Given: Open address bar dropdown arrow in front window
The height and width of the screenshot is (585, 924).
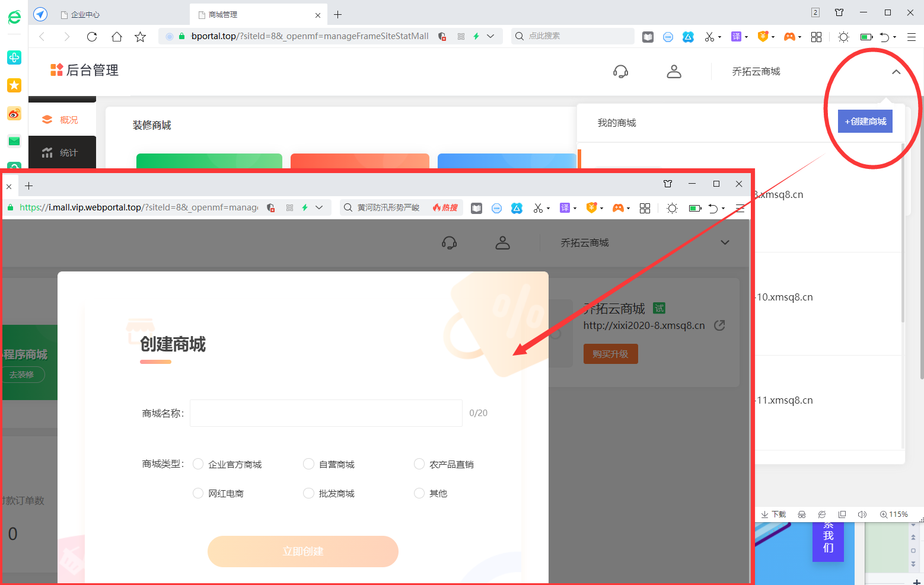Looking at the screenshot, I should pyautogui.click(x=319, y=207).
